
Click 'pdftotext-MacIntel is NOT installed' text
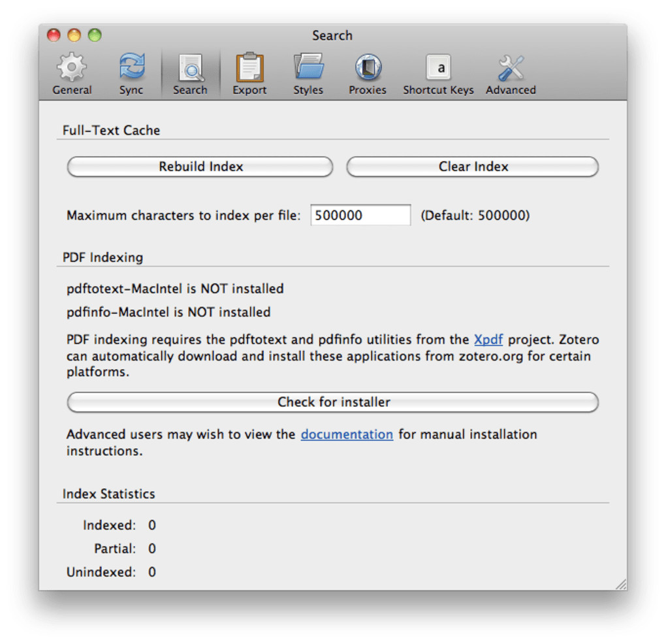pos(175,289)
